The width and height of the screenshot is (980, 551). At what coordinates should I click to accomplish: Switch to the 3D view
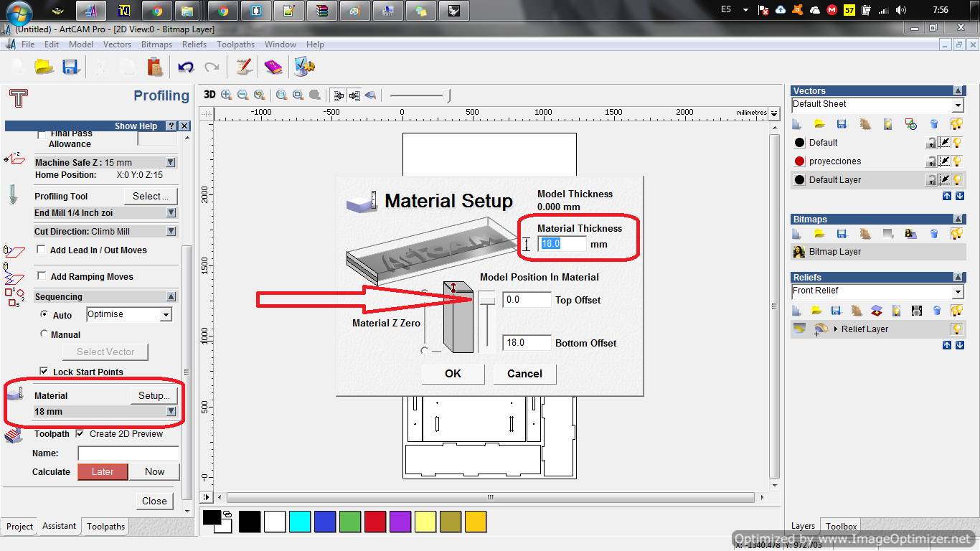coord(209,95)
